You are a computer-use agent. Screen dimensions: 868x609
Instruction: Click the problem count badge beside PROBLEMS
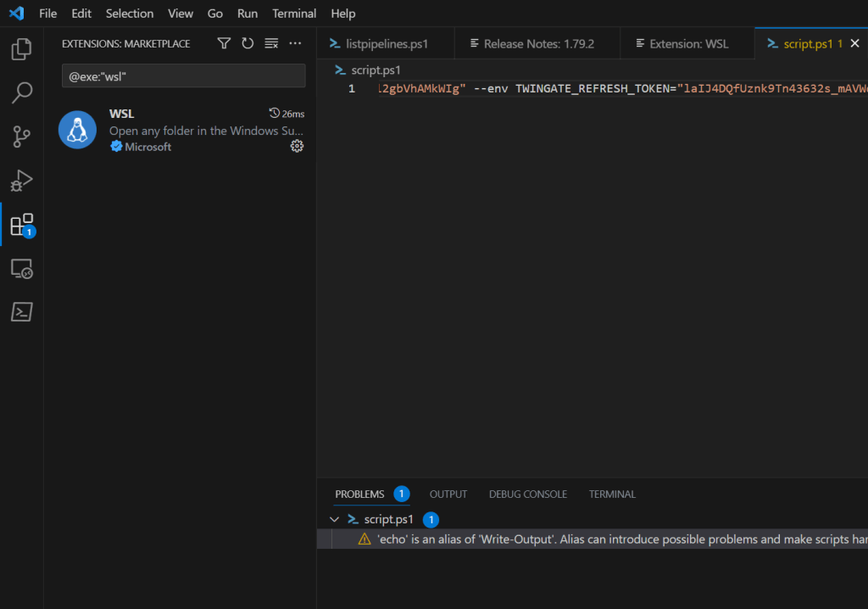pos(401,493)
